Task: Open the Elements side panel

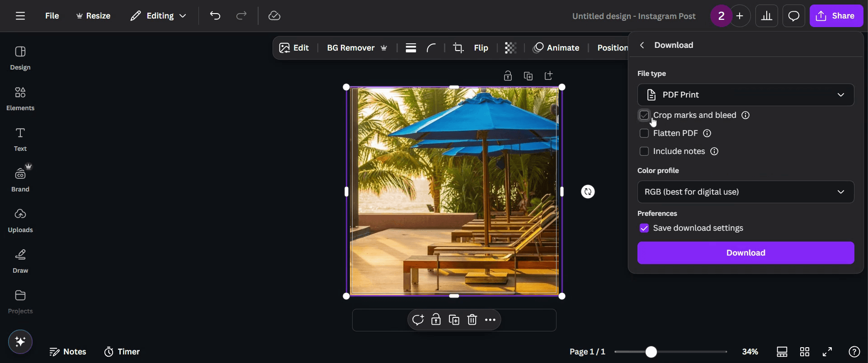Action: 20,99
